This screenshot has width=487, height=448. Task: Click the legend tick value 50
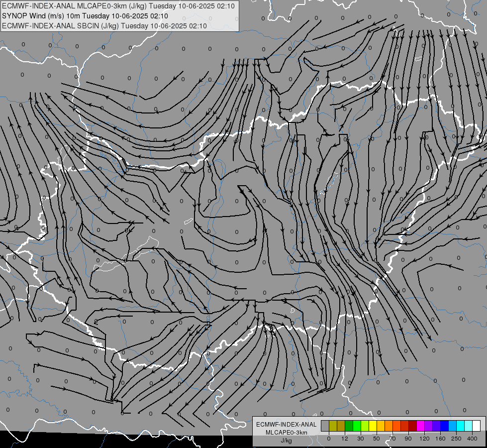(377, 439)
